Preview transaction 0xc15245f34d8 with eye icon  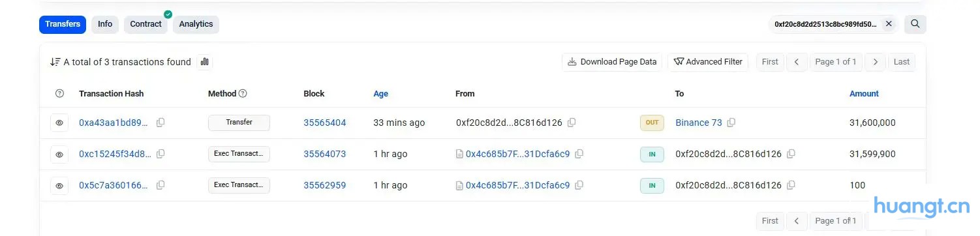59,155
